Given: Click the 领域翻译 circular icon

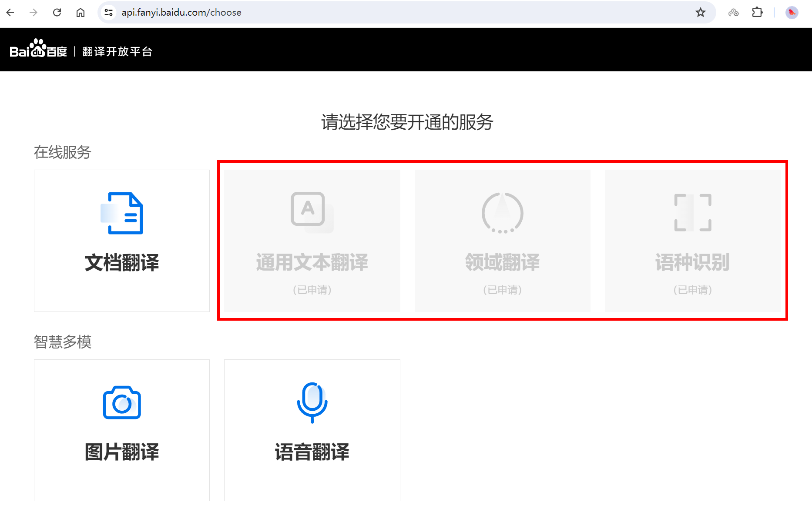Looking at the screenshot, I should pyautogui.click(x=503, y=213).
